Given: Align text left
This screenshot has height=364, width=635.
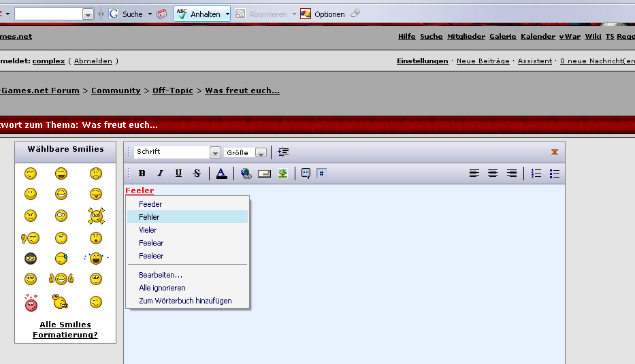Looking at the screenshot, I should tap(474, 173).
